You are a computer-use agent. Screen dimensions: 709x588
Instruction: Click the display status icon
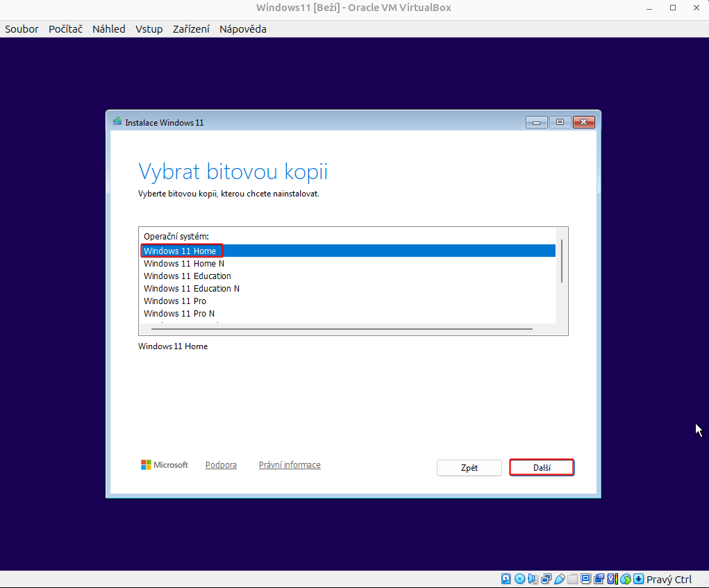click(x=585, y=579)
